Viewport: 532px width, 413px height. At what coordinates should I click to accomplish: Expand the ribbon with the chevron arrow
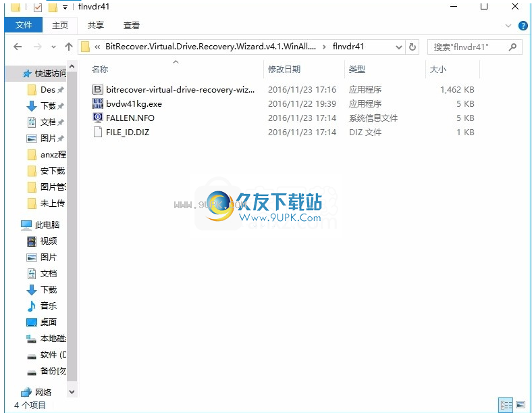(x=508, y=26)
